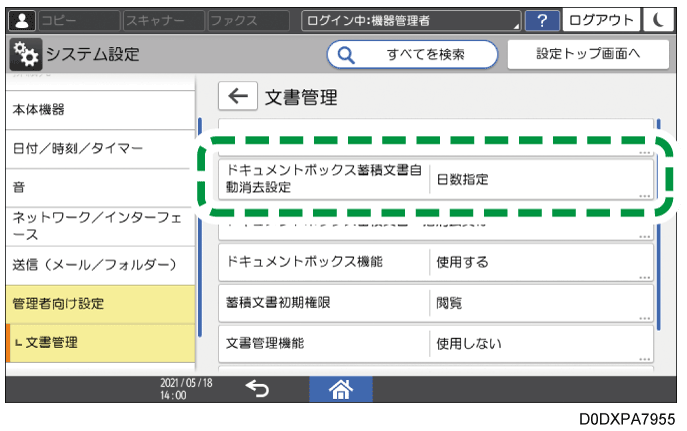
Task: Select 文書管理 sub-item in sidebar
Action: [x=100, y=343]
